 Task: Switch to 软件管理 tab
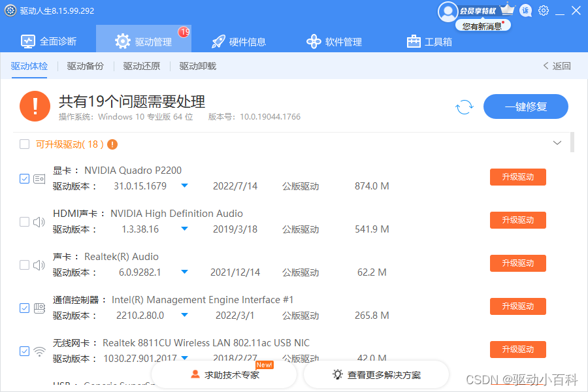(334, 42)
